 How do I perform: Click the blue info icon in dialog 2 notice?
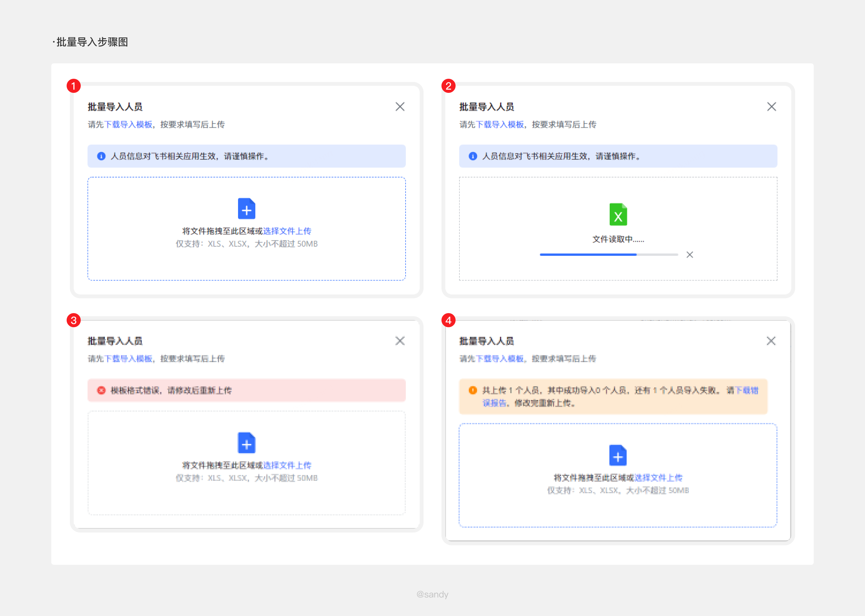(x=473, y=156)
